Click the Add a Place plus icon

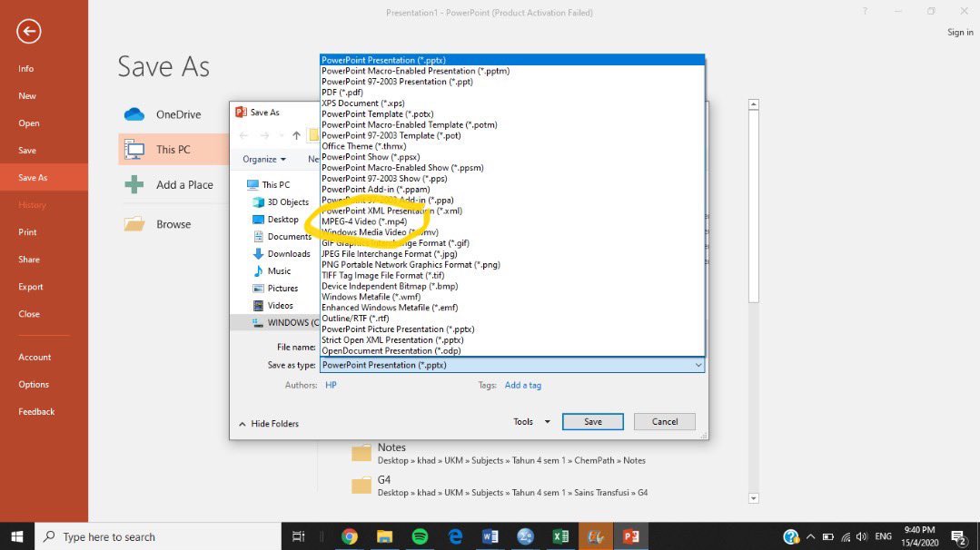tap(134, 184)
